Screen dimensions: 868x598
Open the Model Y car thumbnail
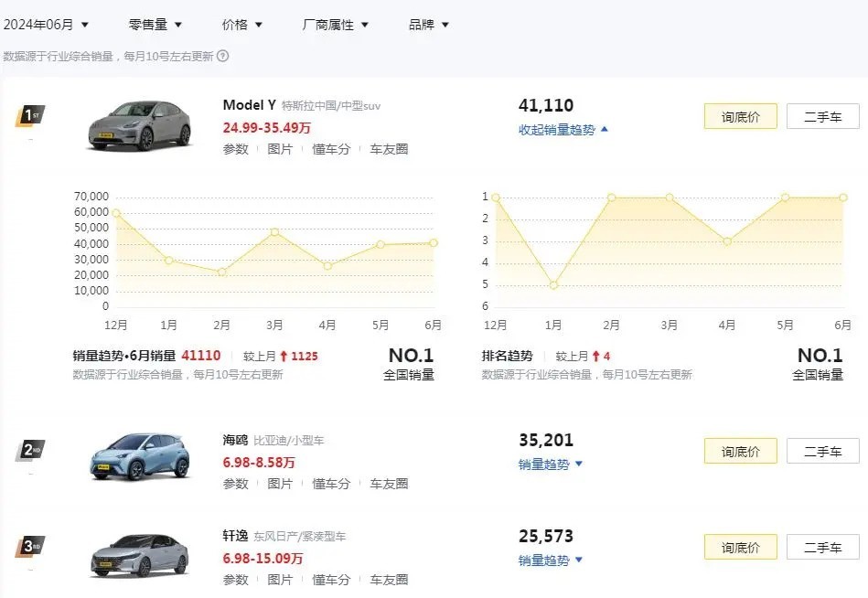140,125
